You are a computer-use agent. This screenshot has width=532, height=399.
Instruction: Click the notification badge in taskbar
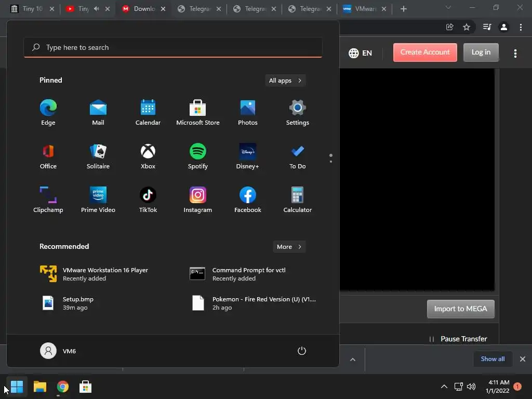tap(517, 386)
